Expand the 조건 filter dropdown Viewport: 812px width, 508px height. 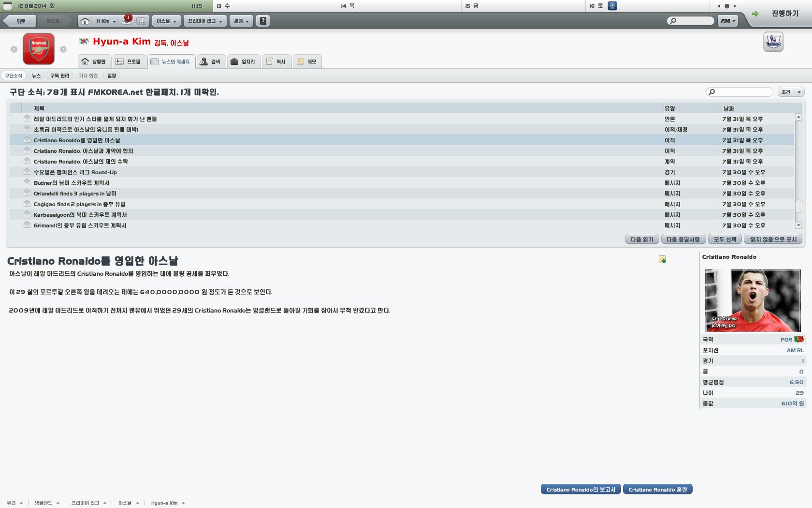click(790, 92)
